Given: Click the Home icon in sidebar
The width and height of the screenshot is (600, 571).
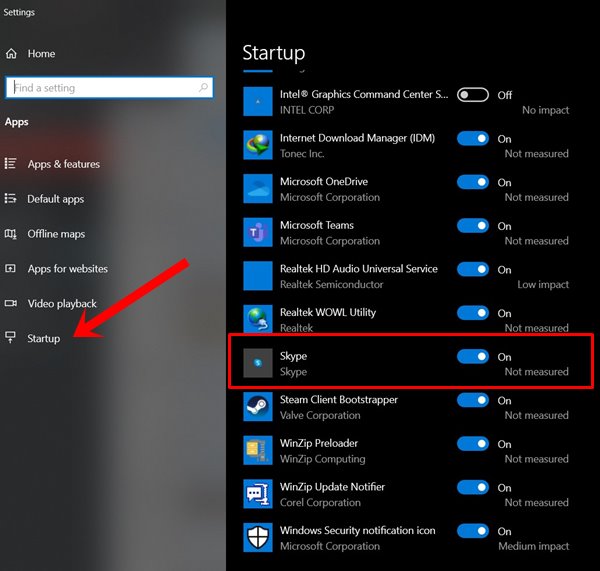Looking at the screenshot, I should [x=11, y=54].
